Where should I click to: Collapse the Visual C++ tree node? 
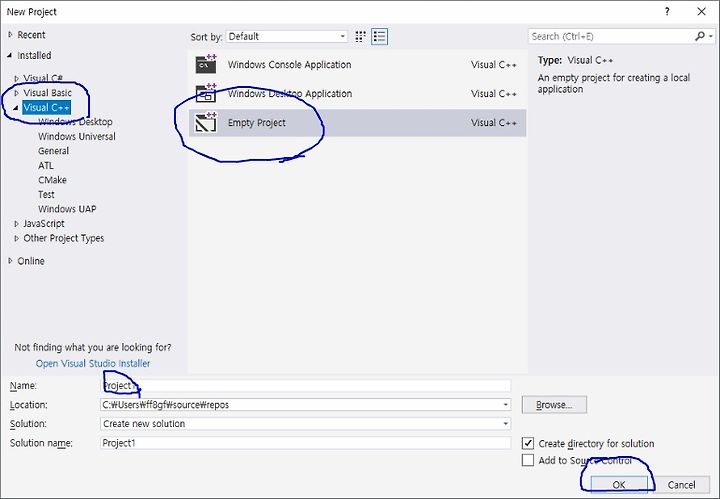[16, 108]
